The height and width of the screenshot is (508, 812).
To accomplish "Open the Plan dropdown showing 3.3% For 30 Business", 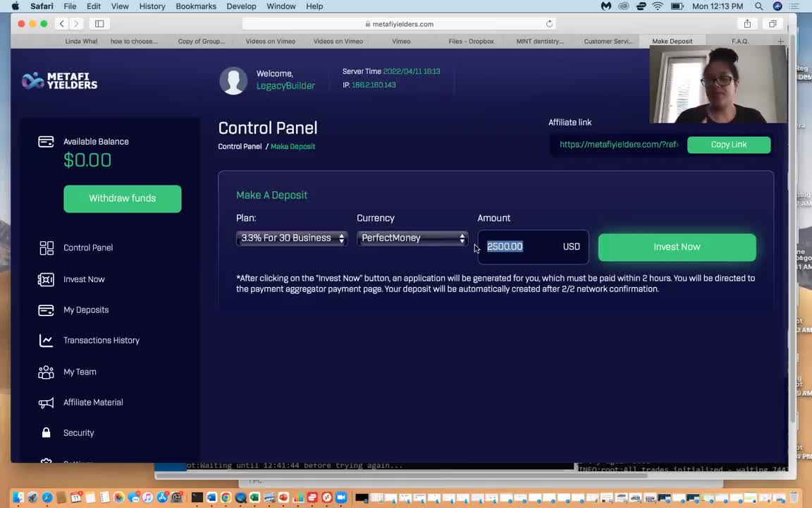I will pos(292,238).
